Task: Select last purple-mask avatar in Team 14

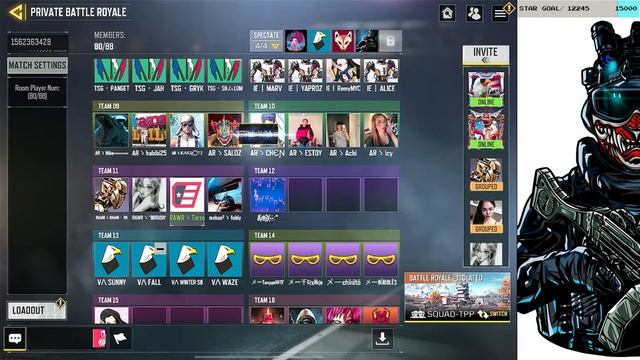Action: (381, 260)
